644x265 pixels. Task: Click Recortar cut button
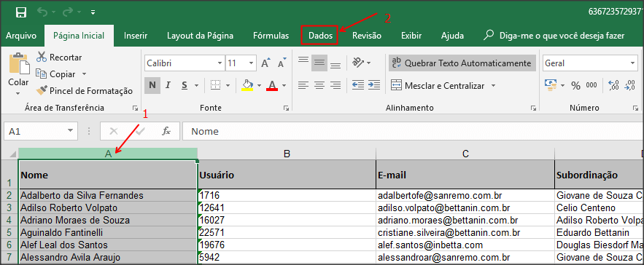coord(59,58)
